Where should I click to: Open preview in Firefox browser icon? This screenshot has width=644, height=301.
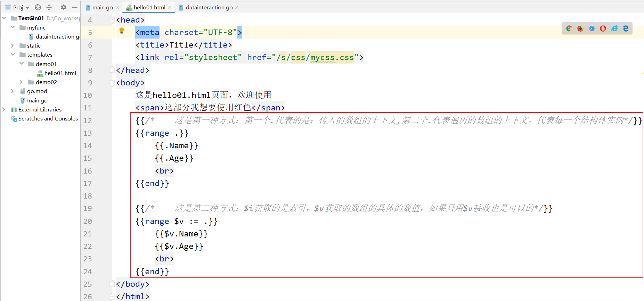(580, 28)
